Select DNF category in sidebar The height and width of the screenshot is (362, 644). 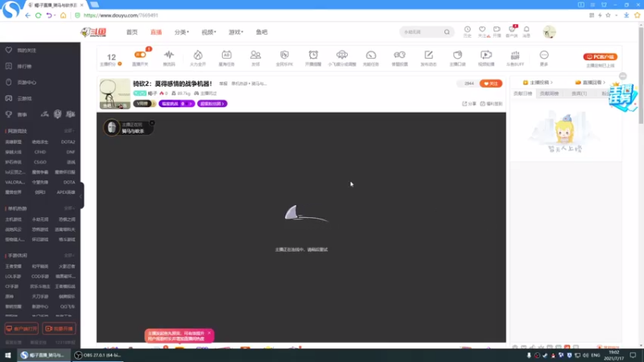(71, 152)
